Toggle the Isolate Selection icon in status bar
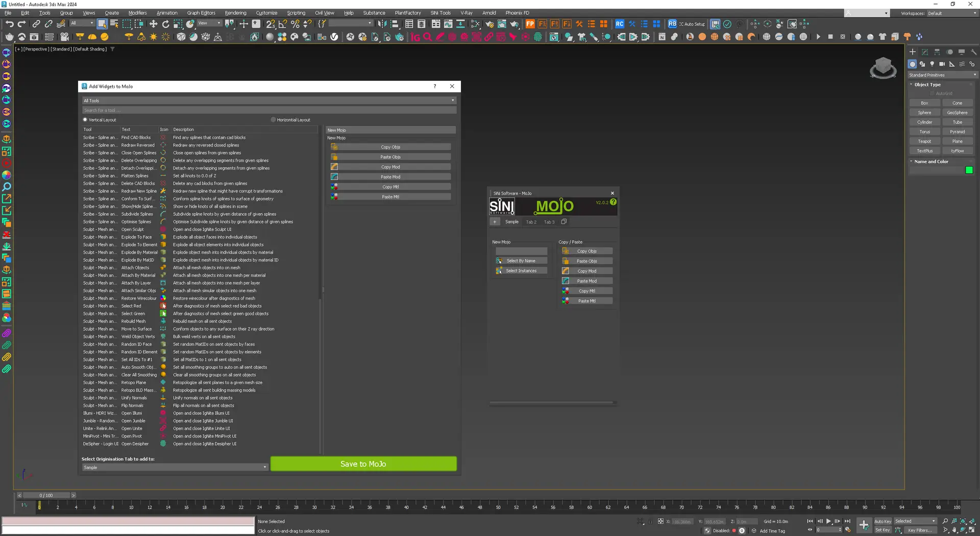The image size is (980, 536). coord(640,521)
